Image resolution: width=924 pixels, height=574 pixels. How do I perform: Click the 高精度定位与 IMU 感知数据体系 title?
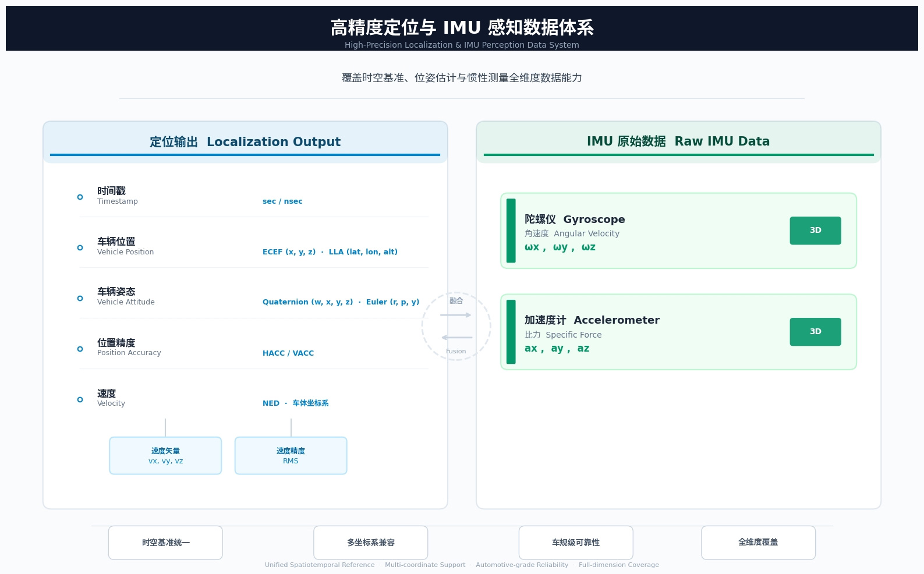(462, 27)
